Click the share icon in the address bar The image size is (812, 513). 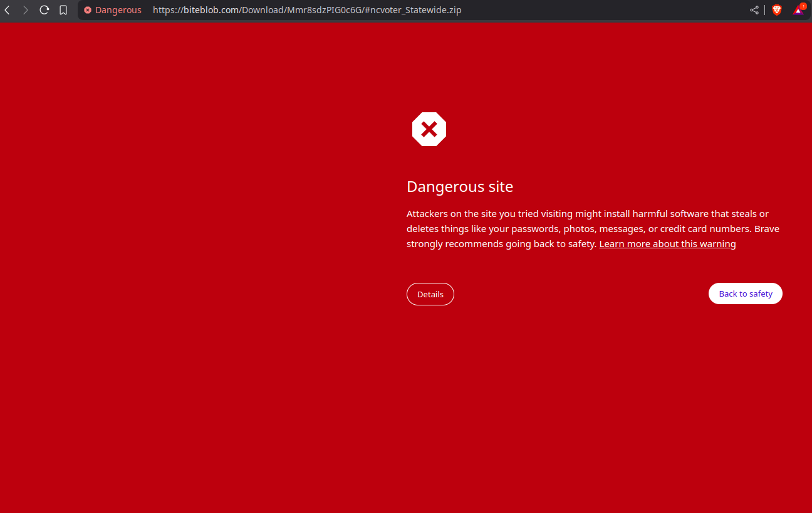coord(754,10)
